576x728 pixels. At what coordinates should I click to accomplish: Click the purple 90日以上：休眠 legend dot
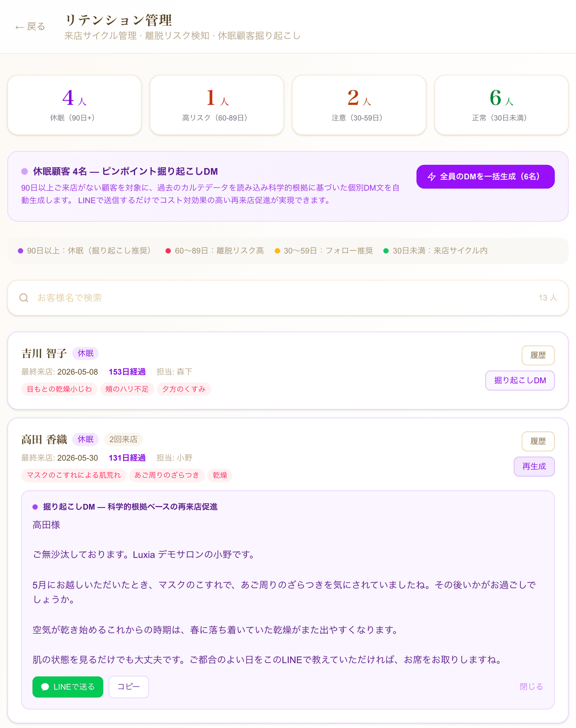click(x=21, y=251)
